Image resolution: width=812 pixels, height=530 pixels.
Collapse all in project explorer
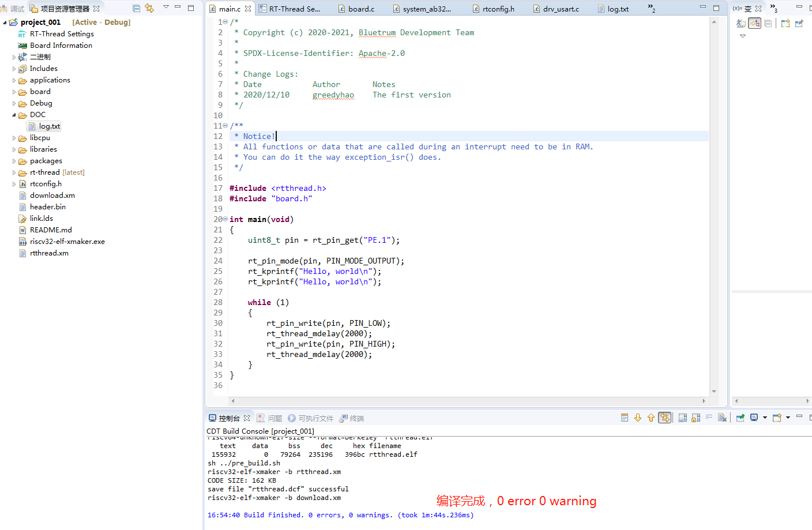[136, 8]
